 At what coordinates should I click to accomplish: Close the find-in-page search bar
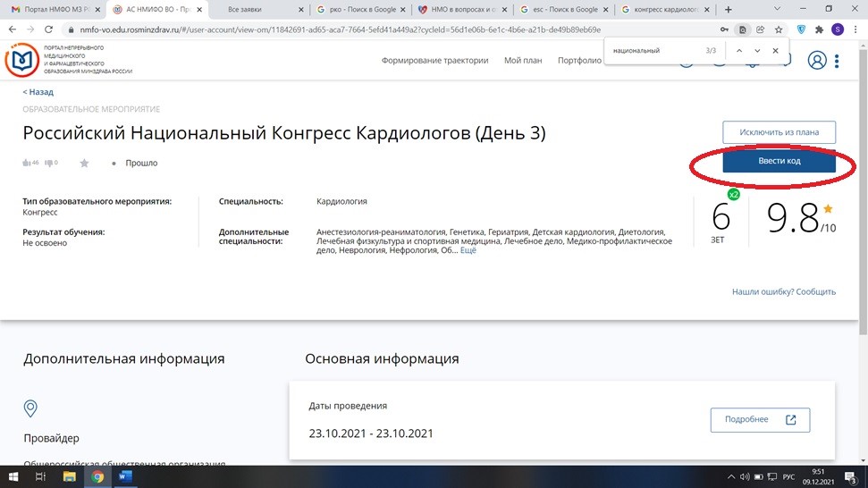click(775, 51)
